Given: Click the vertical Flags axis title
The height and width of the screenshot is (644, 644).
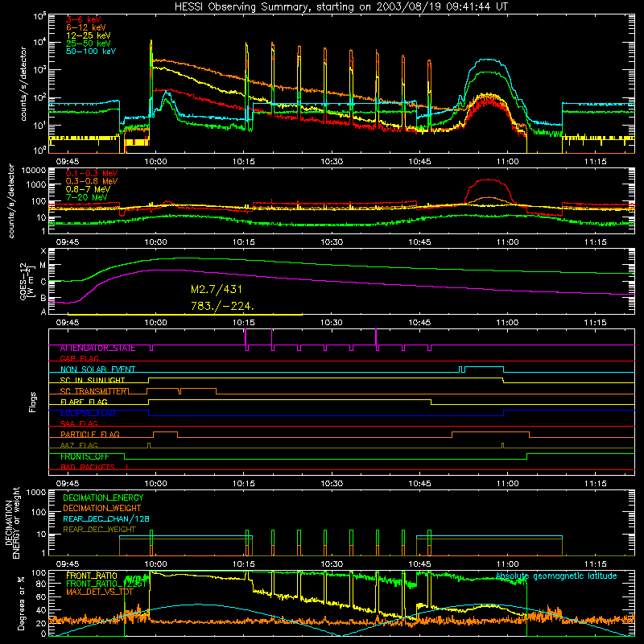Looking at the screenshot, I should (32, 402).
